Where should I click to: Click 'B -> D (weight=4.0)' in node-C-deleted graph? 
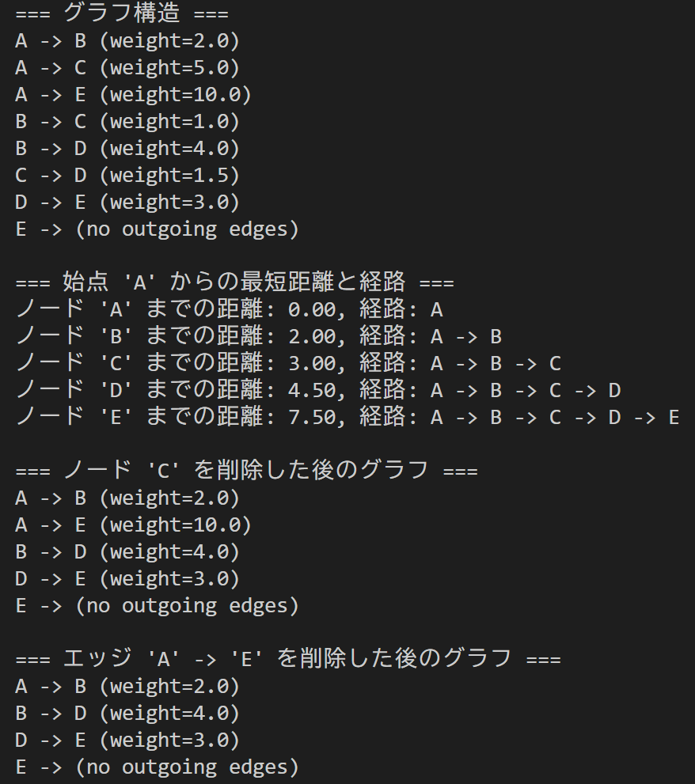(x=127, y=551)
